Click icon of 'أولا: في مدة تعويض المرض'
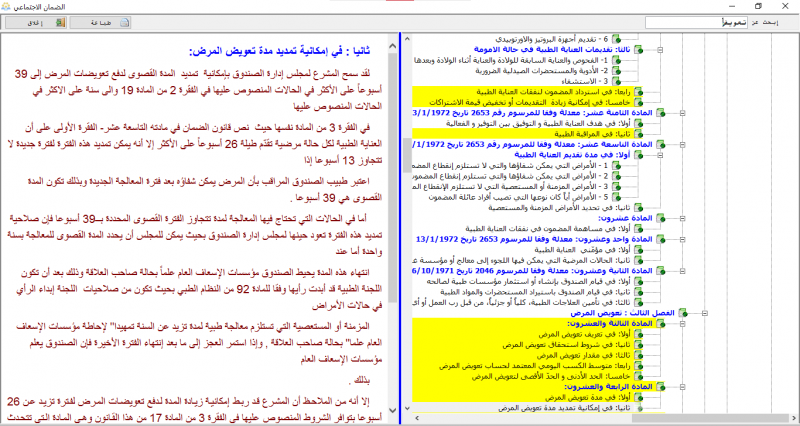This screenshot has height=426, width=800. [x=638, y=397]
